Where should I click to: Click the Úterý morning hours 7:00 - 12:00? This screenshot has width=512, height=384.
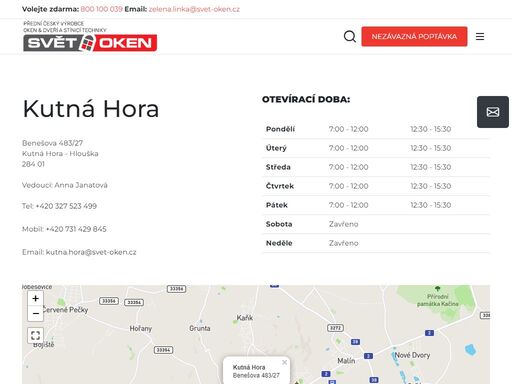[349, 148]
